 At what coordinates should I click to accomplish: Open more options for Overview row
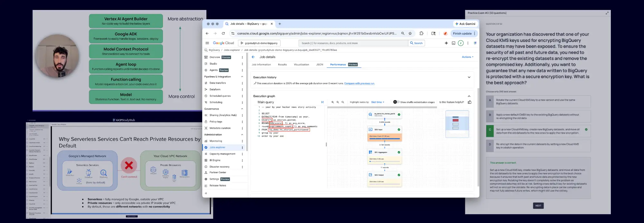[242, 58]
